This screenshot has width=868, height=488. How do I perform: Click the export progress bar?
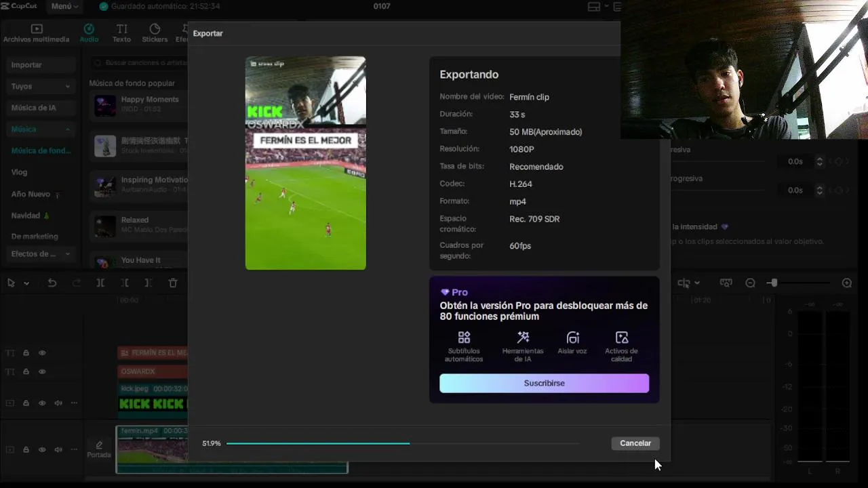[x=403, y=443]
